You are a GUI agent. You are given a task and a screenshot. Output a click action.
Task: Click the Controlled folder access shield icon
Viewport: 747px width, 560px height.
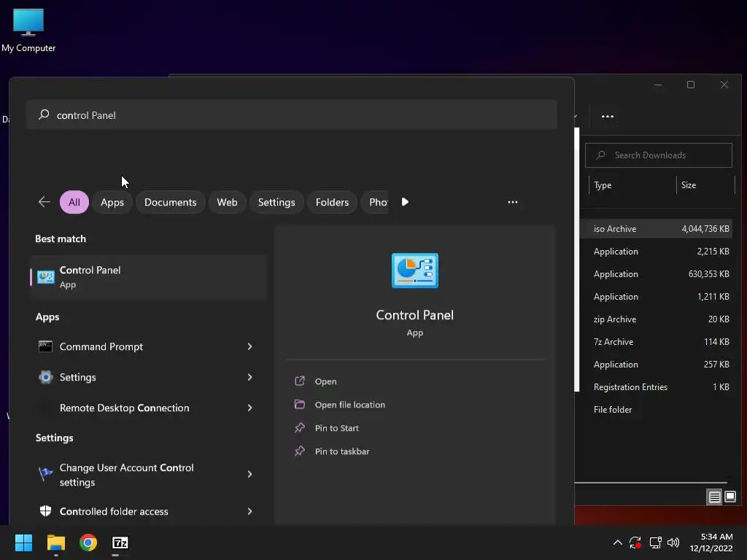point(45,511)
